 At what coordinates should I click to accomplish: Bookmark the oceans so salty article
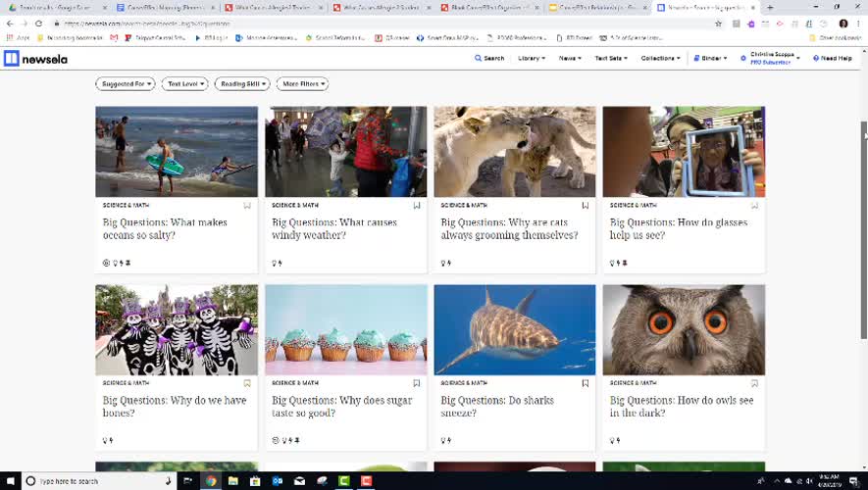click(x=247, y=206)
